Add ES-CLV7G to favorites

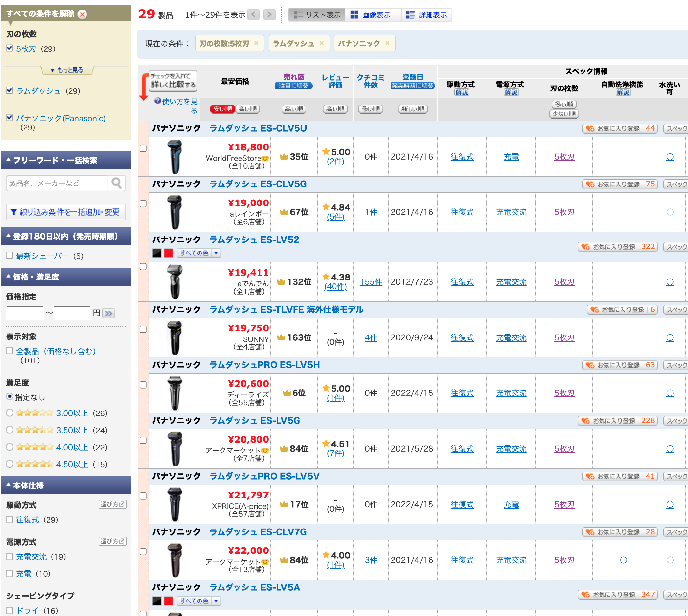click(620, 532)
